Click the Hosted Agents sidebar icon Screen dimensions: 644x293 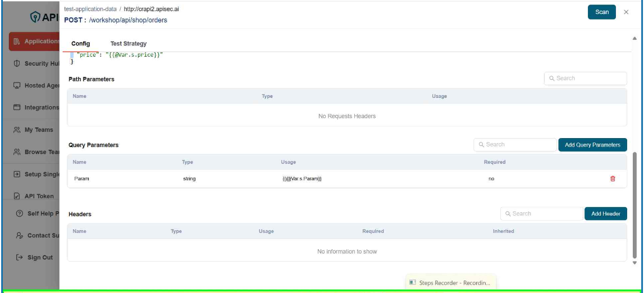pos(17,86)
